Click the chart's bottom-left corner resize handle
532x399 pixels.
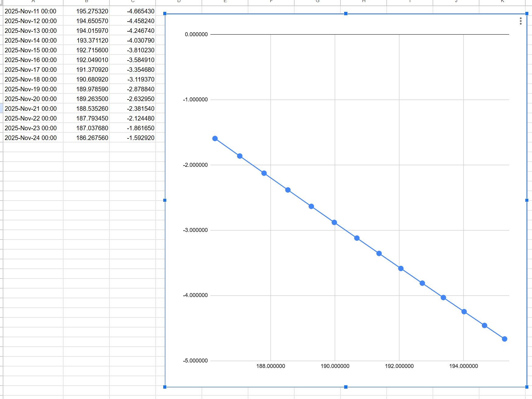tap(165, 387)
